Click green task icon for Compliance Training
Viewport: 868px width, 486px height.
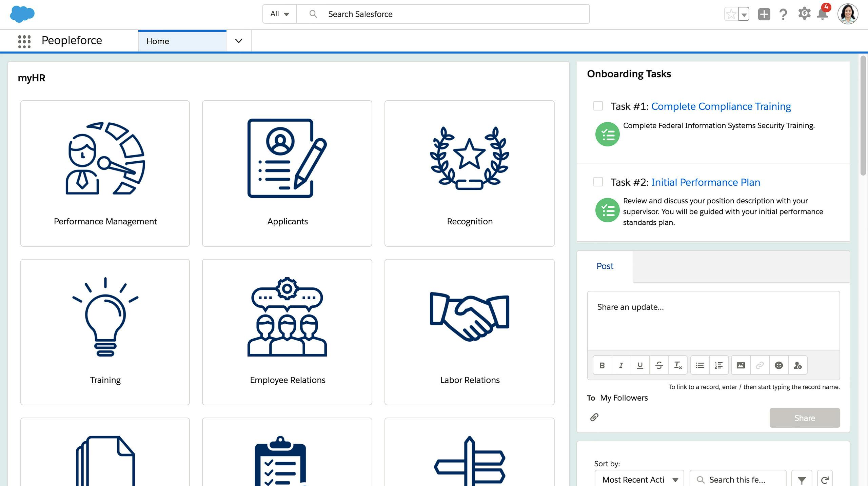pos(607,134)
